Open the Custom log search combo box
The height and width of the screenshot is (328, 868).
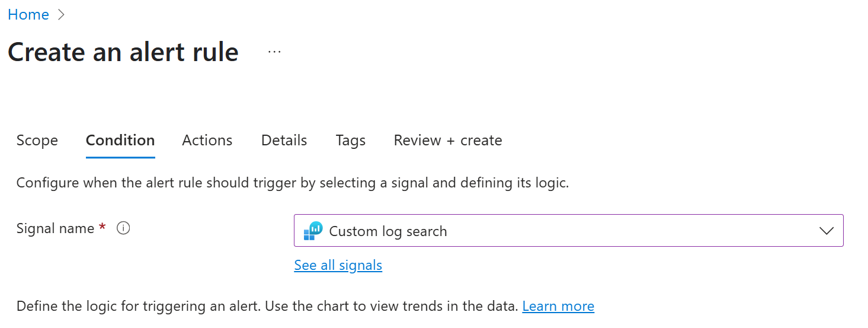coord(568,231)
